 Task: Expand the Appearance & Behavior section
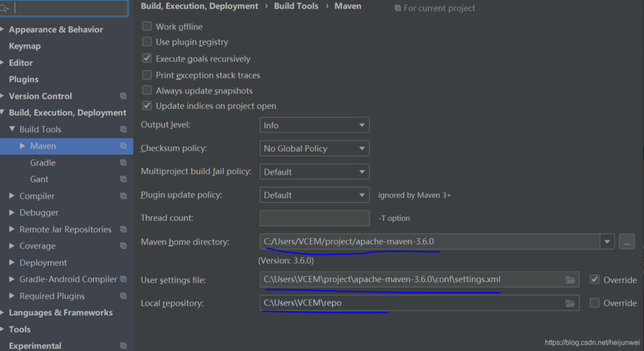pyautogui.click(x=4, y=29)
